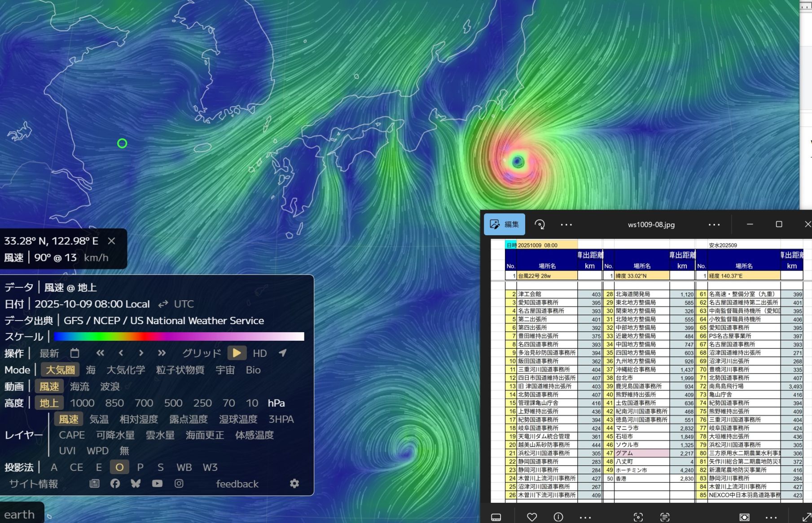Favorite the image with the heart icon

[x=532, y=517]
